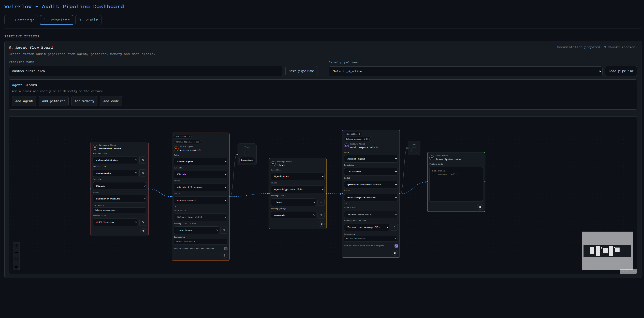The image size is (644, 318).
Task: Switch to the 2. Pipeline tab
Action: point(56,20)
